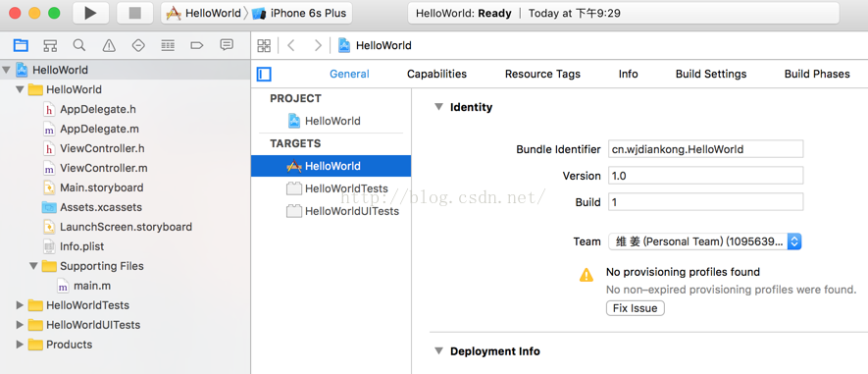The height and width of the screenshot is (374, 868).
Task: Go back in editor history
Action: (x=291, y=45)
